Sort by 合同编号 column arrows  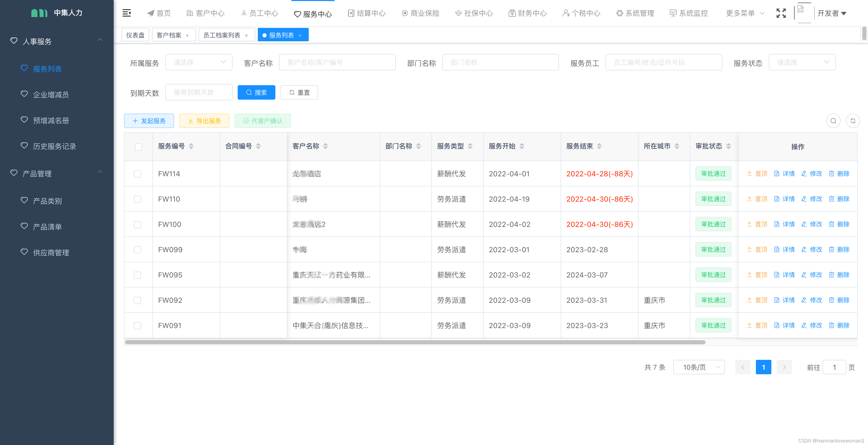click(258, 146)
